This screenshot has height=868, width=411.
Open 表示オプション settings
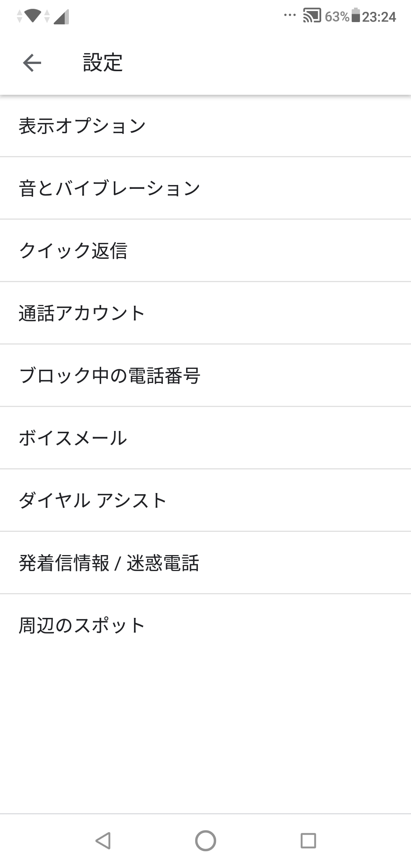click(205, 126)
